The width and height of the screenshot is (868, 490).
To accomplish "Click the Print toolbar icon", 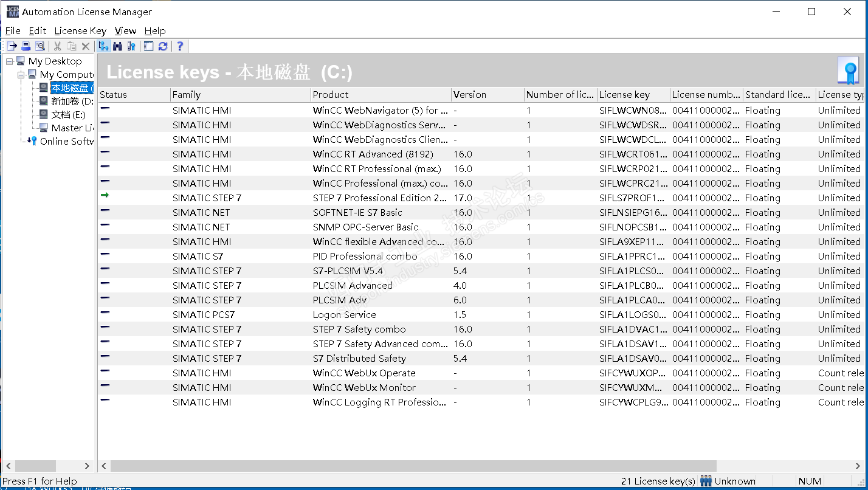I will [26, 46].
